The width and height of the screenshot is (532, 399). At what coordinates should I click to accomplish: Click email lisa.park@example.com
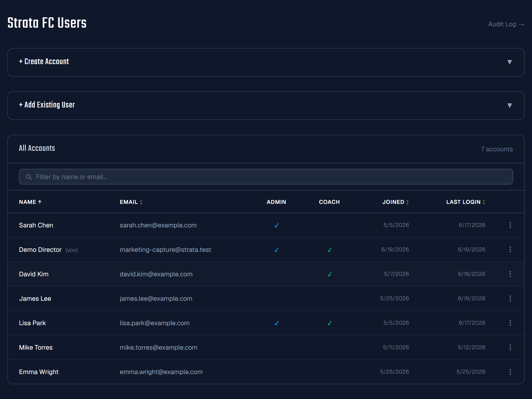click(155, 323)
